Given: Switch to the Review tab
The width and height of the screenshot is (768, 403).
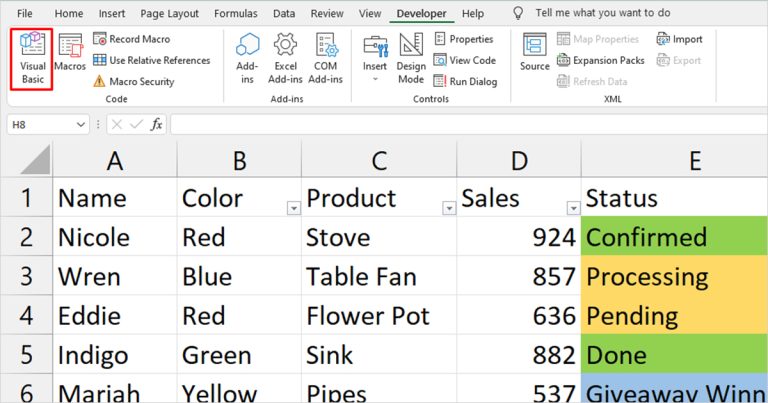Looking at the screenshot, I should (x=327, y=13).
